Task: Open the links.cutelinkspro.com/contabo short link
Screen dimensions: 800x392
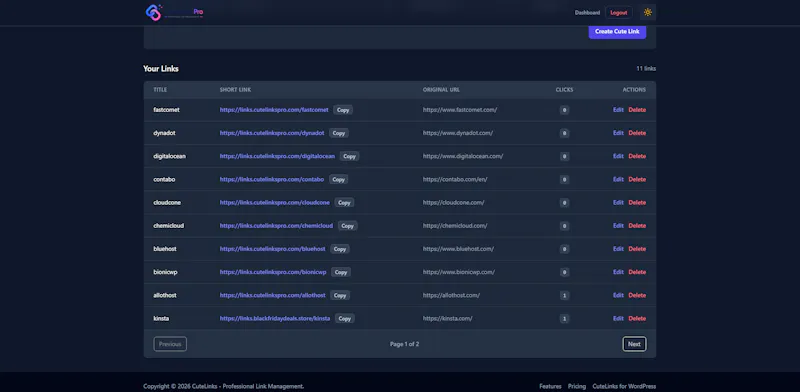Action: (272, 180)
